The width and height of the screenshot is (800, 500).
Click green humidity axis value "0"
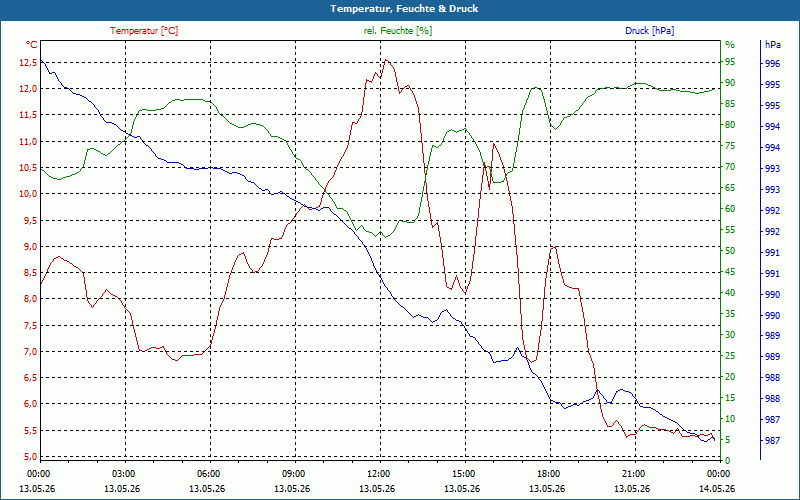(x=728, y=461)
